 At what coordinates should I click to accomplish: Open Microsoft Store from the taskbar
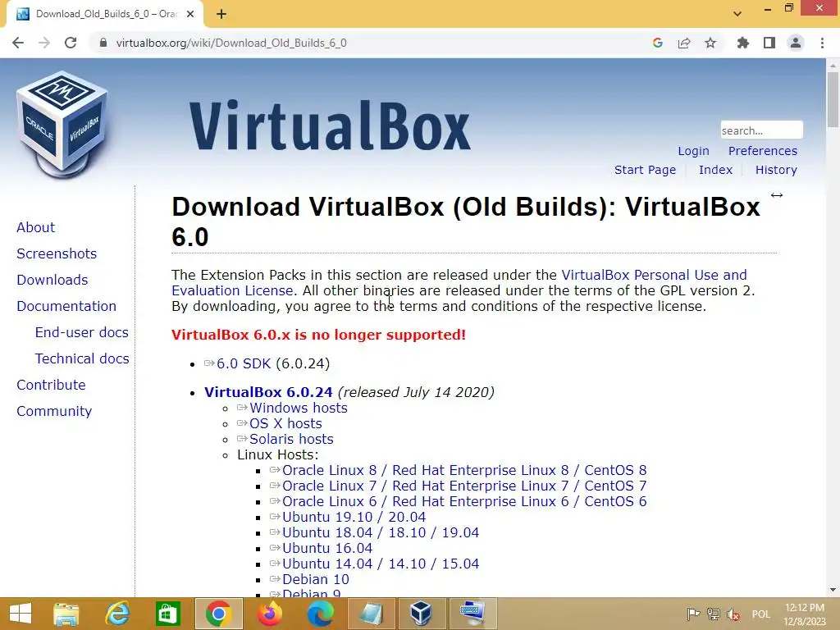(x=167, y=614)
